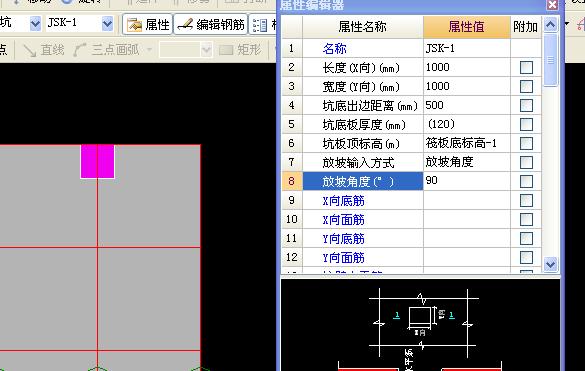Click the 属性值 column header

coord(467,27)
